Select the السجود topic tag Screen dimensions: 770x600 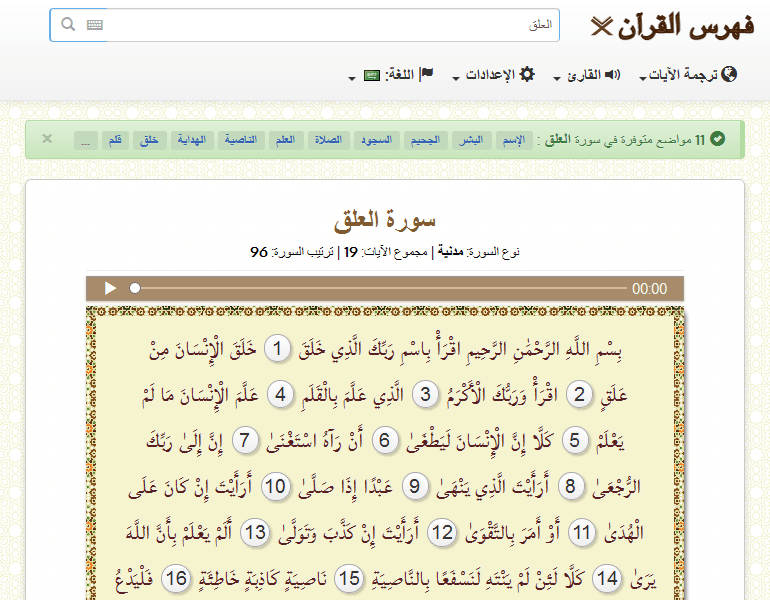click(377, 140)
